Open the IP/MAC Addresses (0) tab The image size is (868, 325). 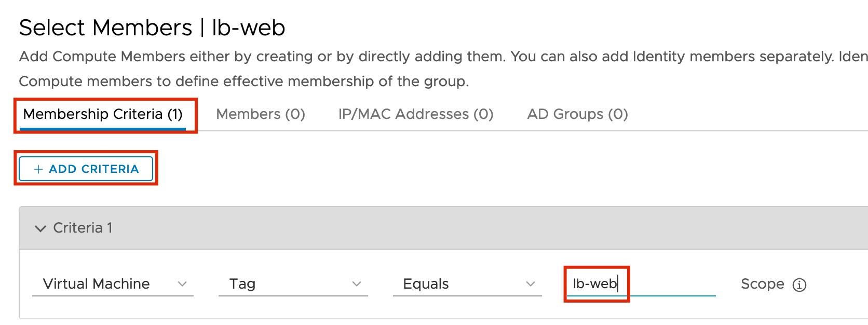[416, 114]
